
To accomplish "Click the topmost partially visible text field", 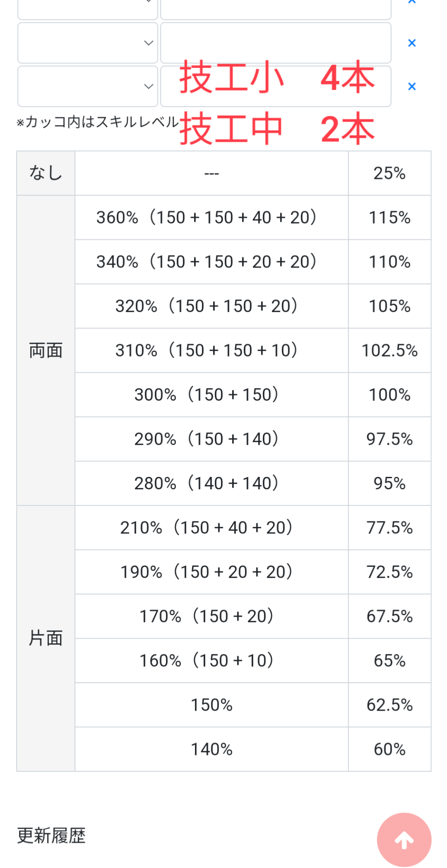I will click(275, 9).
